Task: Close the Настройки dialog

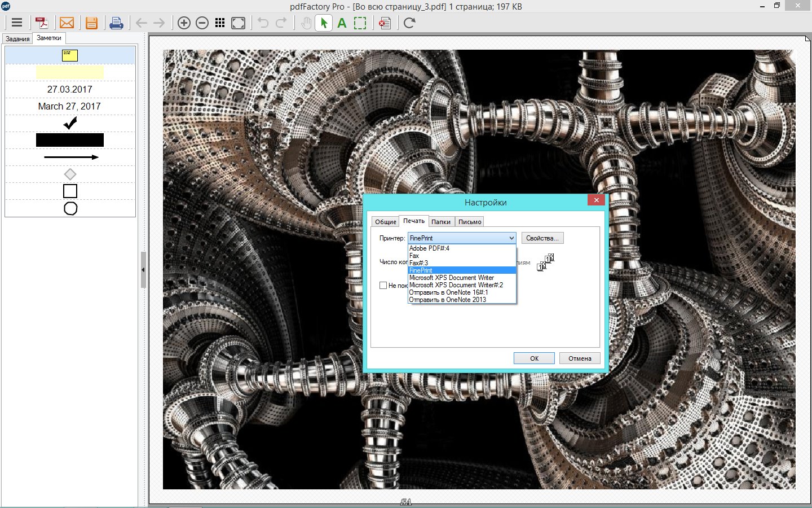Action: [597, 200]
